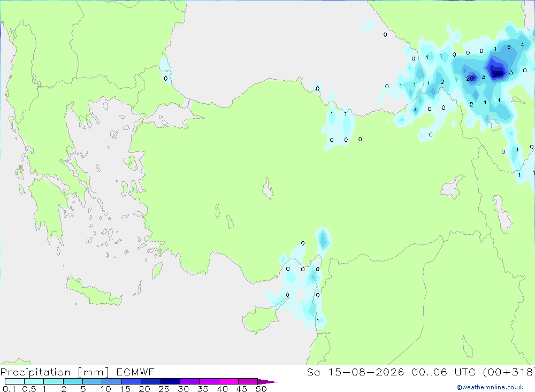Click the island of Crete on the map
This screenshot has width=535, height=392.
(x=94, y=291)
